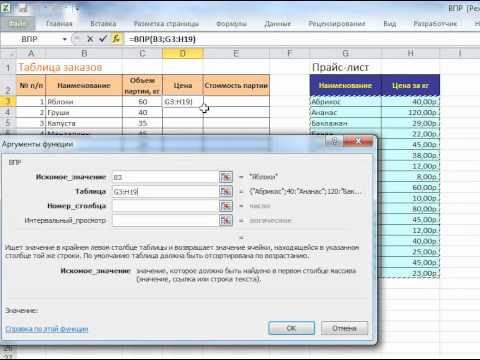Click the help question mark in dialog title bar
Viewport: 480px width, 360px height.
tap(334, 141)
